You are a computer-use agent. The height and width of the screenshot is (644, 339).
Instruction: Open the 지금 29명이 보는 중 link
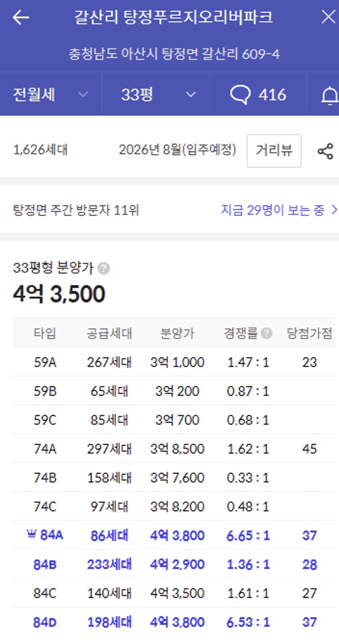(279, 210)
